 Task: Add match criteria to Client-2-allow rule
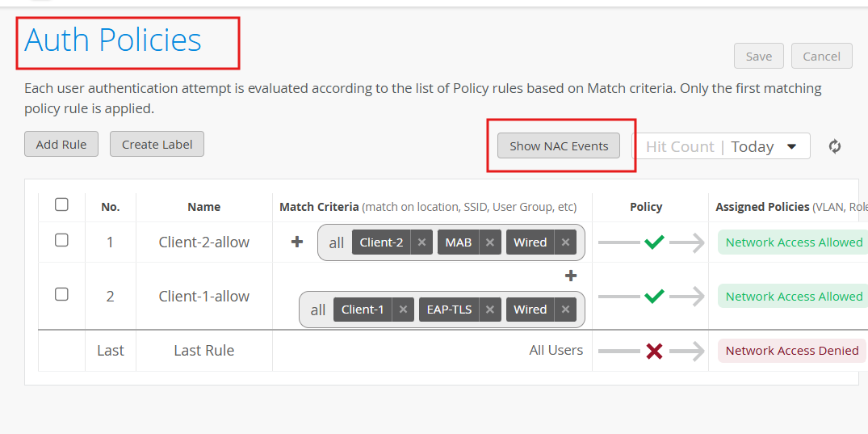pos(297,242)
